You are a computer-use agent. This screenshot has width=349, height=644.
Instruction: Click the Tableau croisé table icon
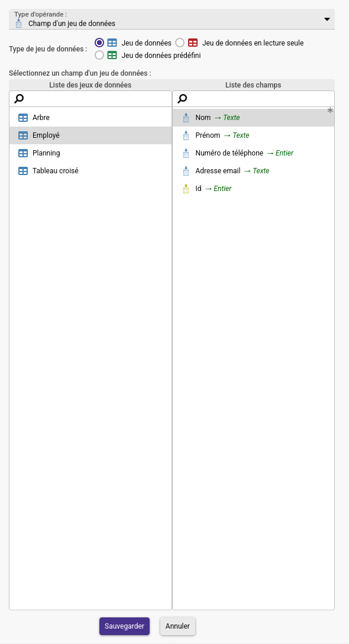point(23,171)
